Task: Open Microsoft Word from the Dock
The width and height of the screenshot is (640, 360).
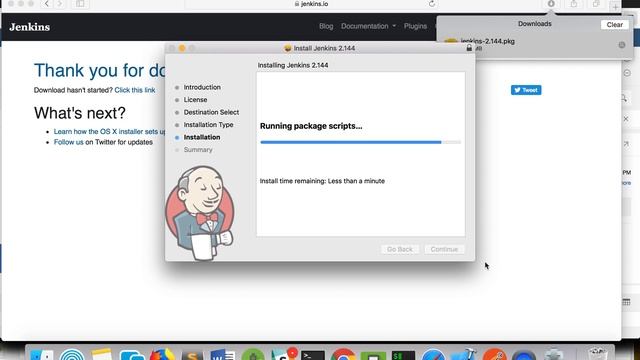Action: click(x=222, y=354)
